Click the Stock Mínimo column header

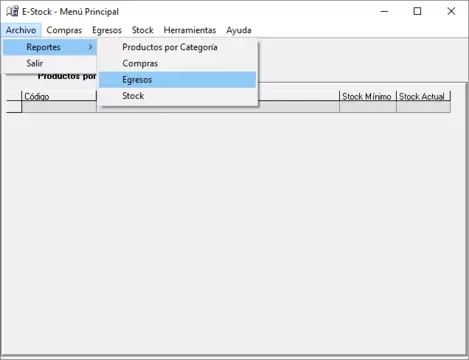[368, 96]
